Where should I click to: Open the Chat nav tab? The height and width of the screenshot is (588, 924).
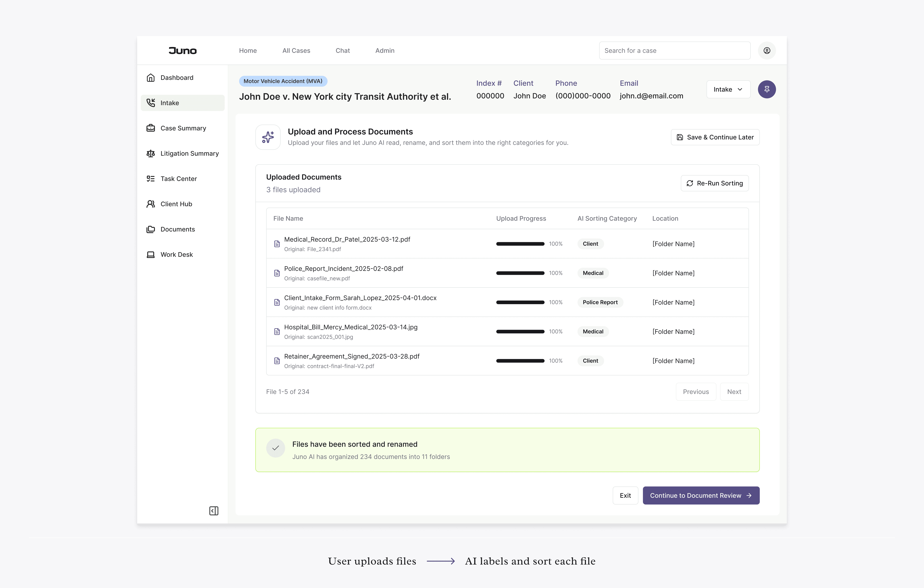(x=342, y=51)
